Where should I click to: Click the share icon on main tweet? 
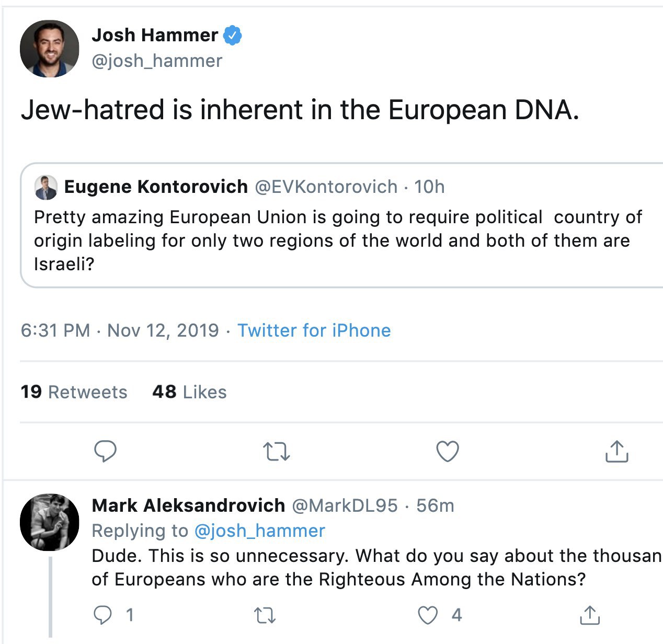pyautogui.click(x=616, y=452)
